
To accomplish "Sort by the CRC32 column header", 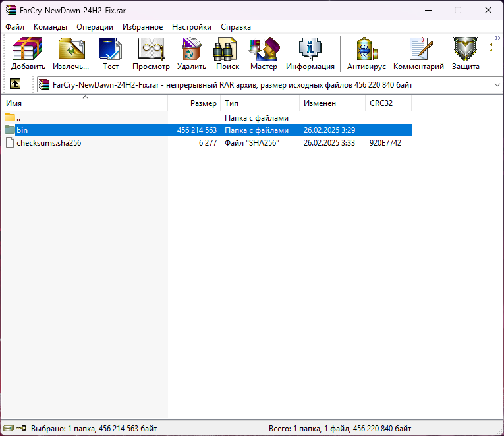I will [388, 103].
